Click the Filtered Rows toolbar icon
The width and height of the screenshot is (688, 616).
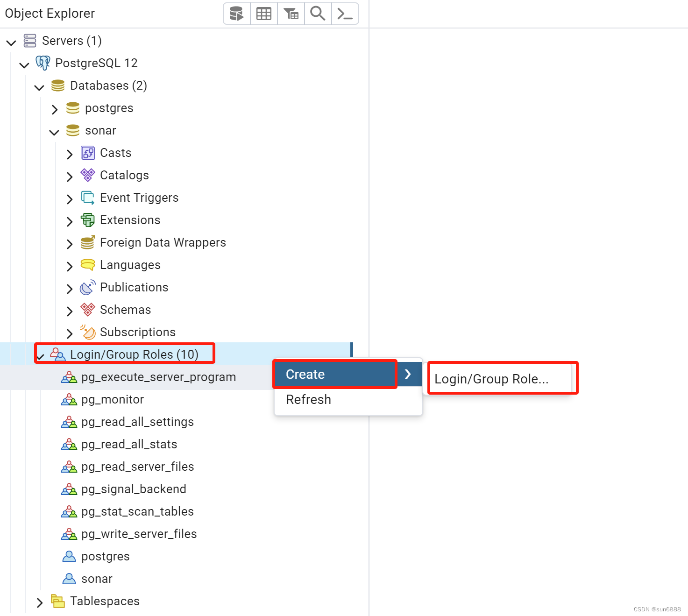coord(291,14)
